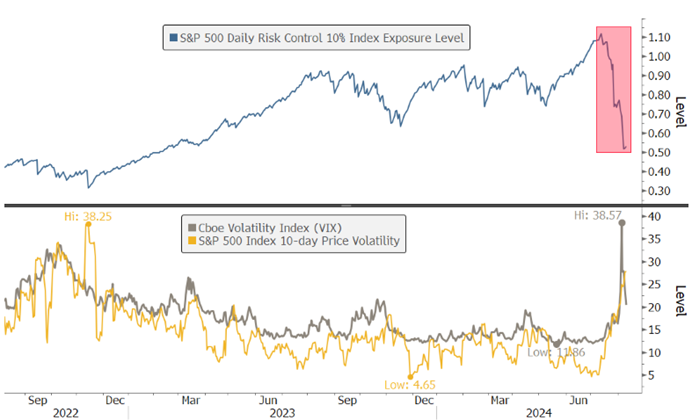Click the panel divider handle between charts
The width and height of the screenshot is (692, 420).
pyautogui.click(x=346, y=206)
